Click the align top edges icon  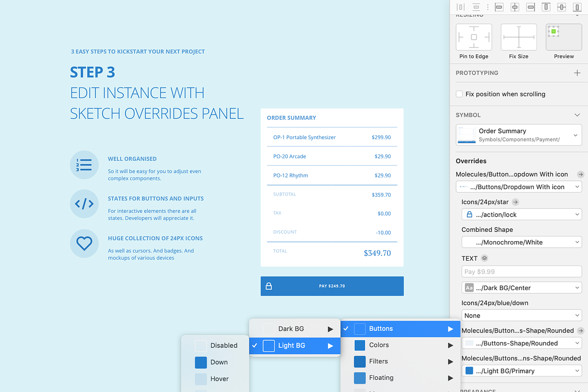(546, 7)
